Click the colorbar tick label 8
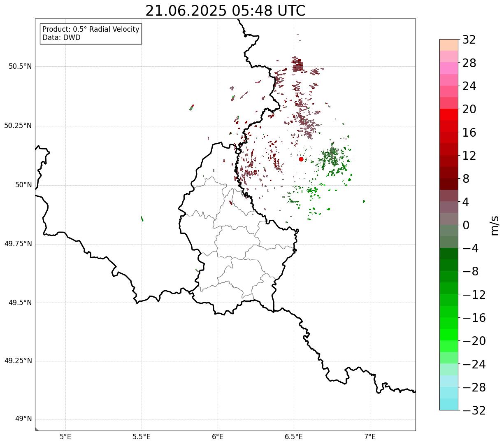This screenshot has width=504, height=445. tap(466, 179)
